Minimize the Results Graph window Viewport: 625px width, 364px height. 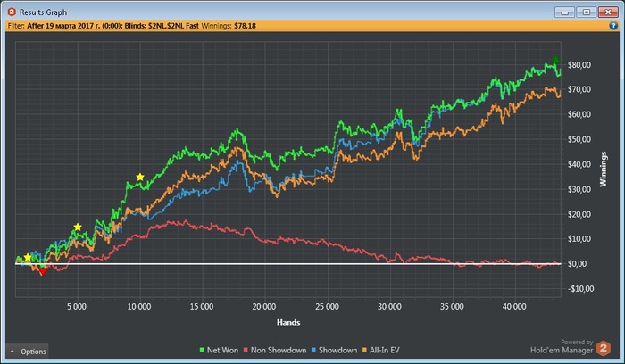click(x=564, y=12)
